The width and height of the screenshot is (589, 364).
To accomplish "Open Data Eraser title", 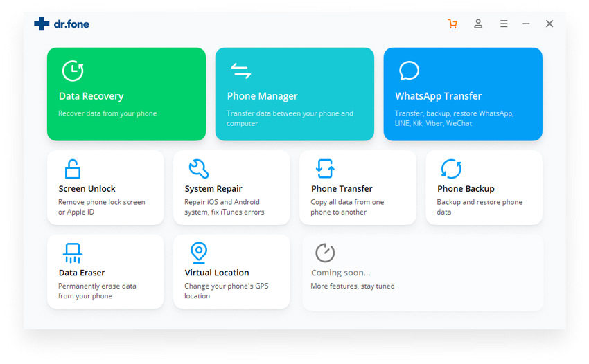I will click(x=82, y=273).
